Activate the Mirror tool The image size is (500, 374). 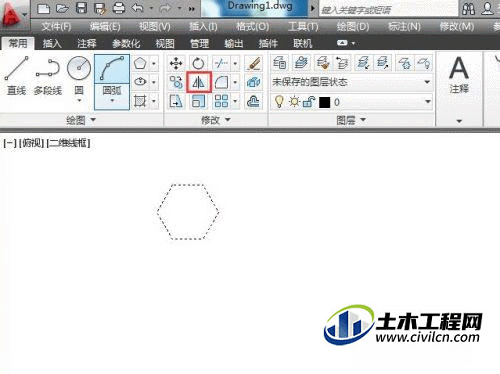click(199, 82)
